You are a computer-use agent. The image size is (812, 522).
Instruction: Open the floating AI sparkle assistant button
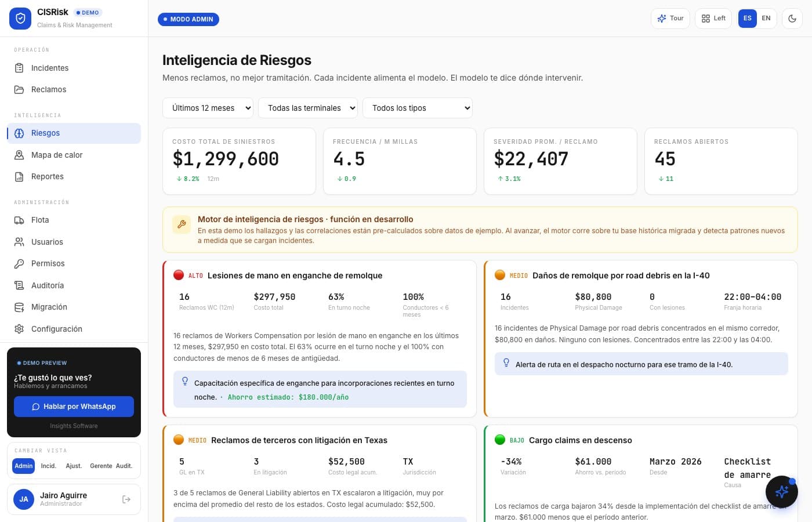tap(781, 492)
